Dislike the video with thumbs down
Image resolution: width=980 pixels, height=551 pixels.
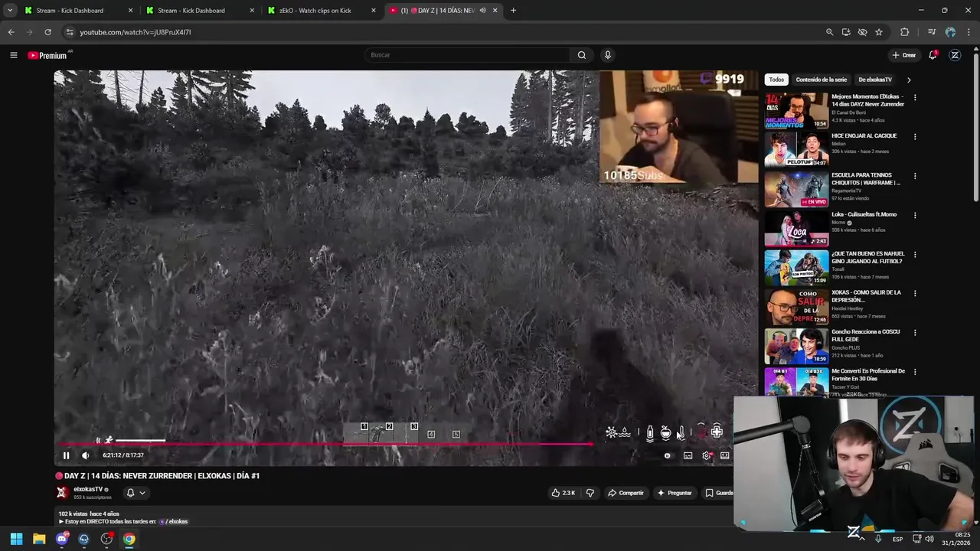tap(590, 493)
